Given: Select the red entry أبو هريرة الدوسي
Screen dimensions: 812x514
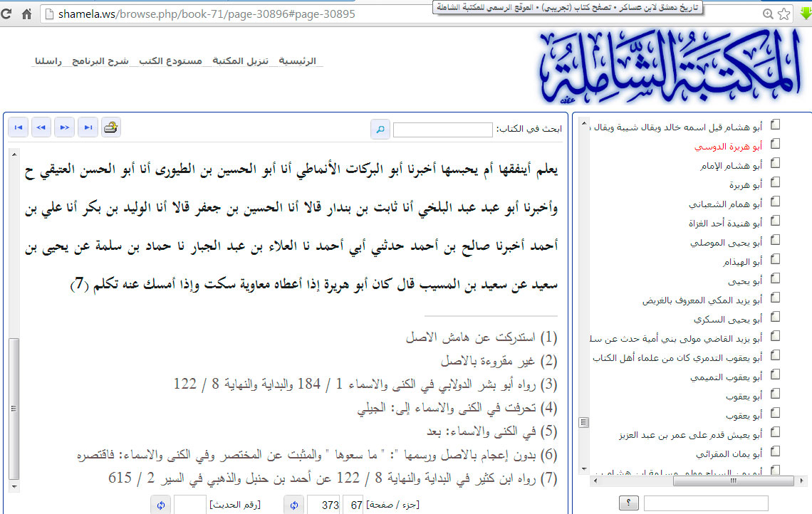Looking at the screenshot, I should (728, 147).
